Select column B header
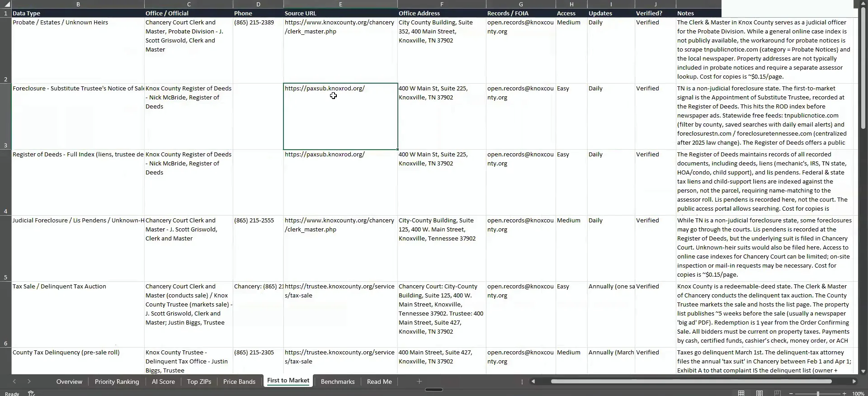868x396 pixels. [x=78, y=4]
